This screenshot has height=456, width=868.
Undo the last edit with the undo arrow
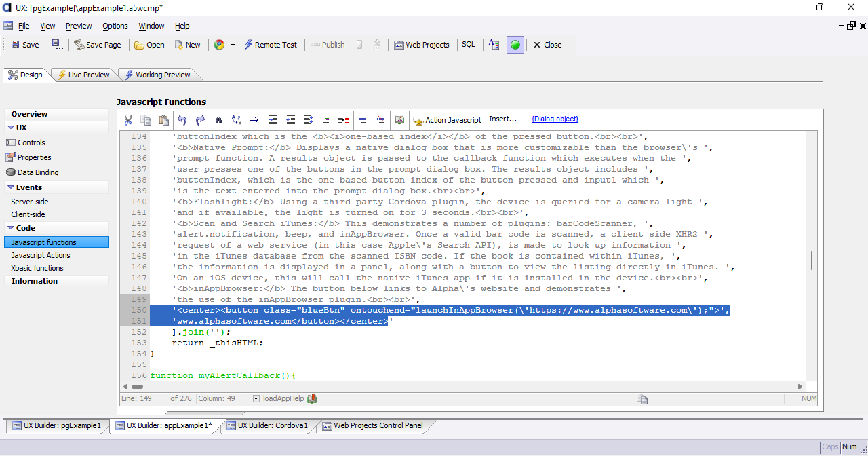point(182,119)
